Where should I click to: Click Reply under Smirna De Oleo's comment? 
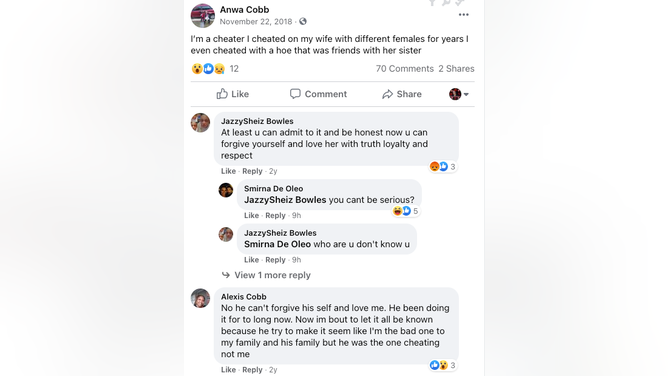tap(275, 215)
